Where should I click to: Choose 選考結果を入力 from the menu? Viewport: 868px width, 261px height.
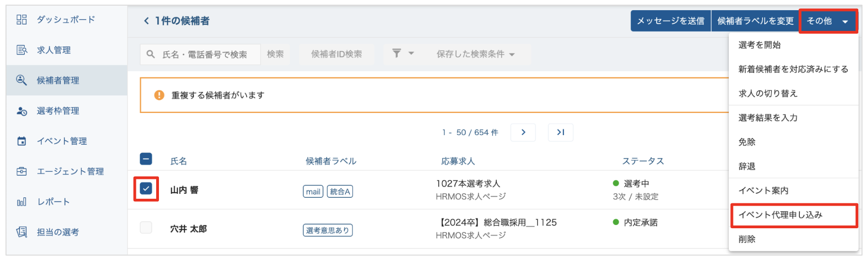pos(768,118)
